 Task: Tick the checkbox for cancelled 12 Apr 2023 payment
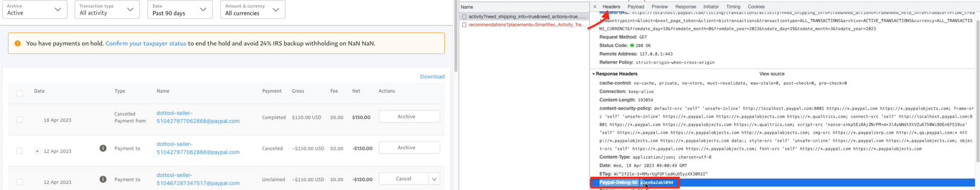(x=20, y=151)
